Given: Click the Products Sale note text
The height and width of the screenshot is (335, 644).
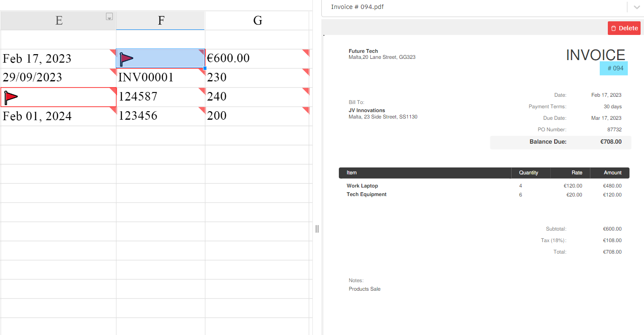Looking at the screenshot, I should coord(364,289).
